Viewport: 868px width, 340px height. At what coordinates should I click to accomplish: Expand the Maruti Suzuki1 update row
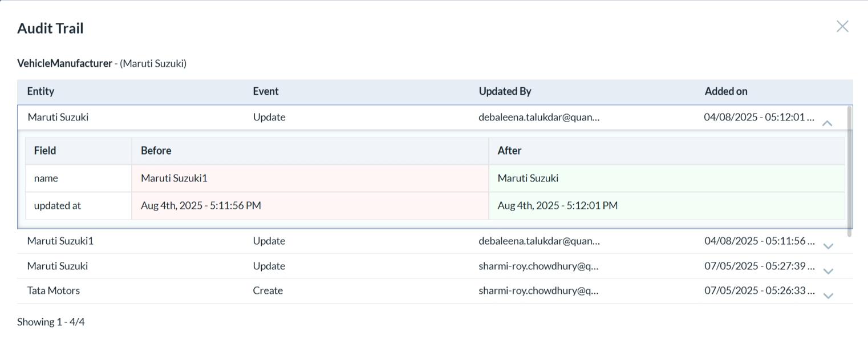pyautogui.click(x=828, y=246)
